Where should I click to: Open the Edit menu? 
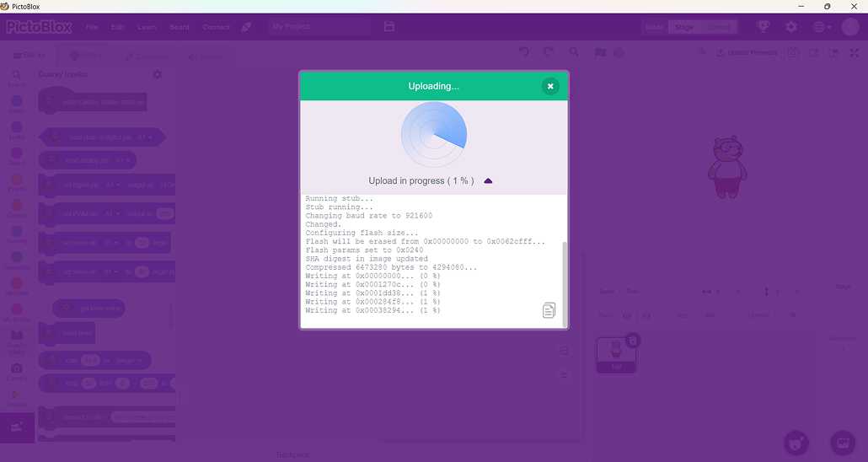click(x=117, y=27)
